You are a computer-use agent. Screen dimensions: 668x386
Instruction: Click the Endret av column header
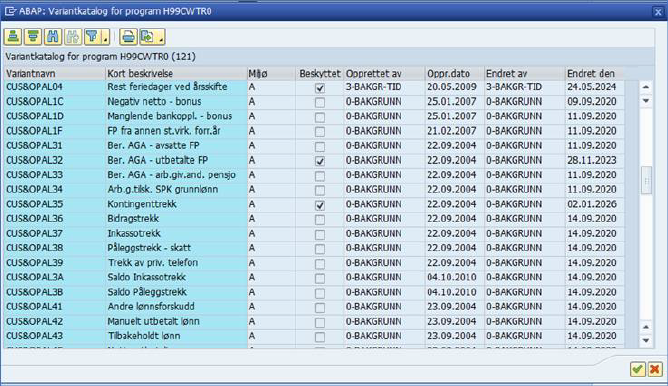click(x=524, y=73)
